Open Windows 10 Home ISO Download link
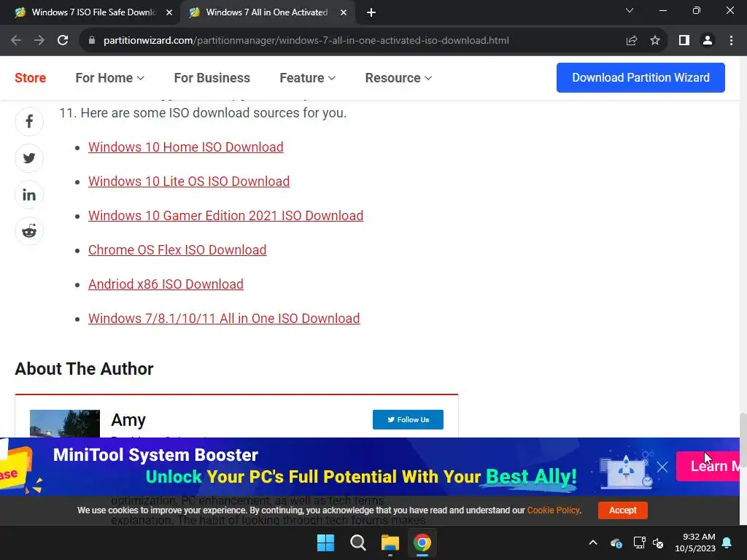This screenshot has height=560, width=747. (186, 147)
